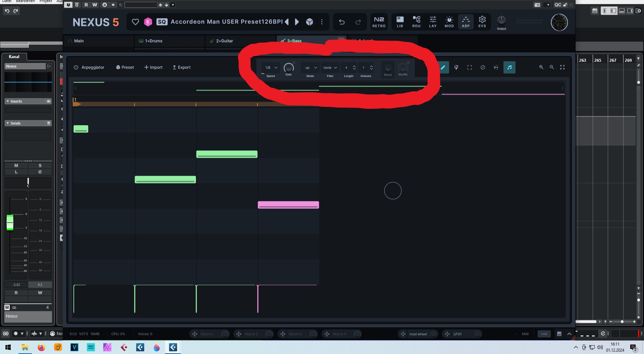Select the pink note in the arp grid
This screenshot has width=644, height=354.
point(288,205)
